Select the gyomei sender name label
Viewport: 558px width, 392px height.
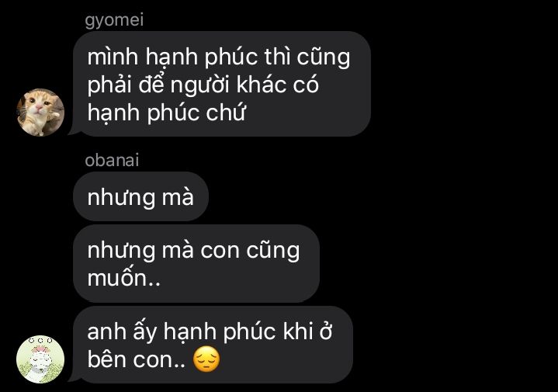(114, 20)
